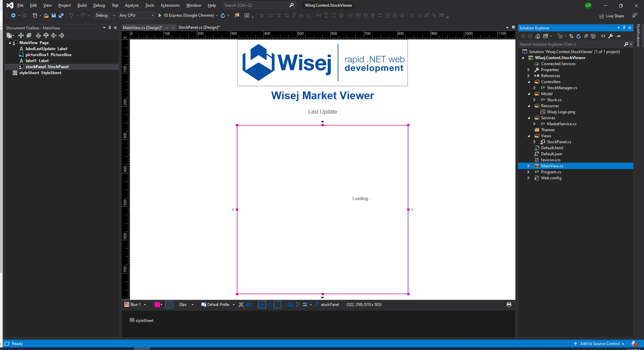Click View Code icon in Solution Explorer
Image resolution: width=644 pixels, height=350 pixels.
pos(603,36)
